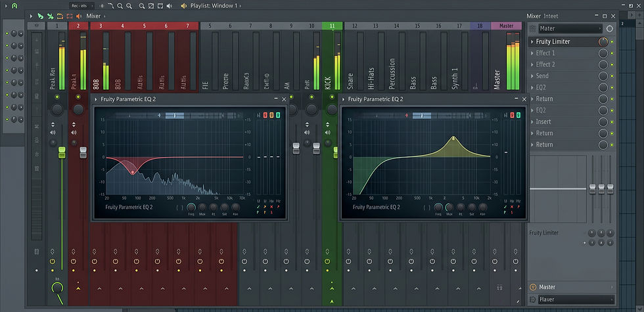This screenshot has width=644, height=312.
Task: Click the first fader in Fruity Limiter panel
Action: click(592, 189)
